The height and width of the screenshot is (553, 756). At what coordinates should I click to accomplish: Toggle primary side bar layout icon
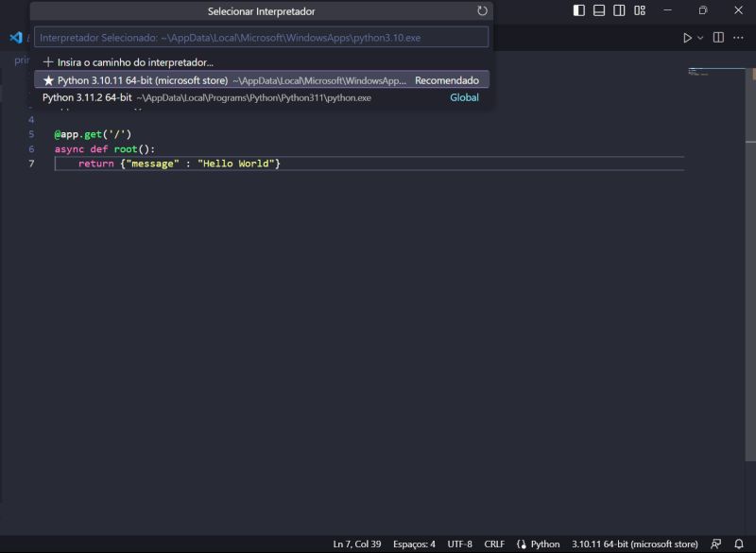pyautogui.click(x=579, y=10)
